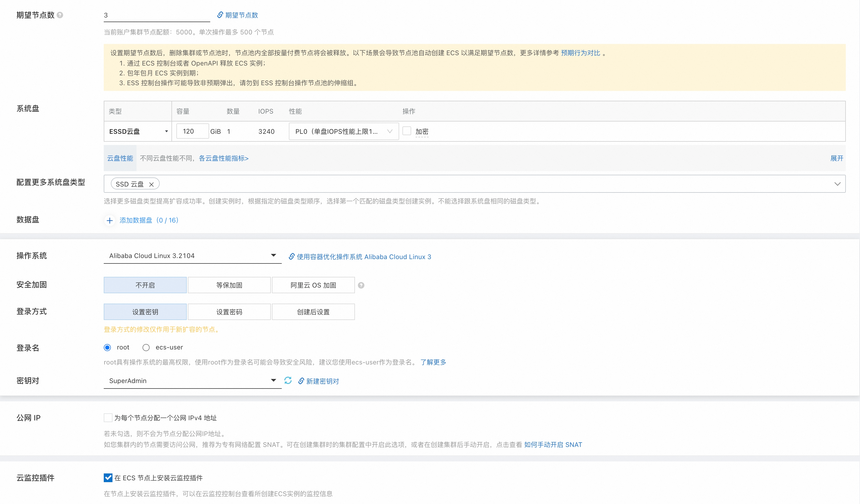Select the ecs-user login name radio button
Image resolution: width=860 pixels, height=504 pixels.
[x=146, y=347]
